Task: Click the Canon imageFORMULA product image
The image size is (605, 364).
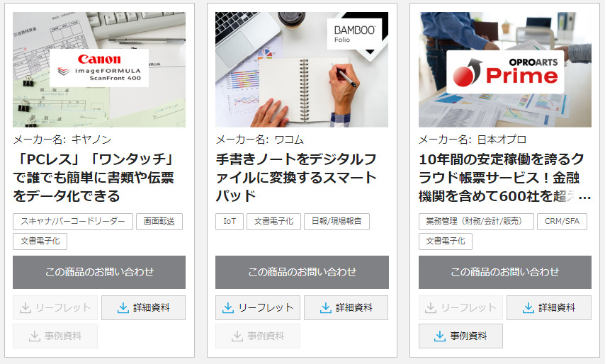Action: (99, 69)
